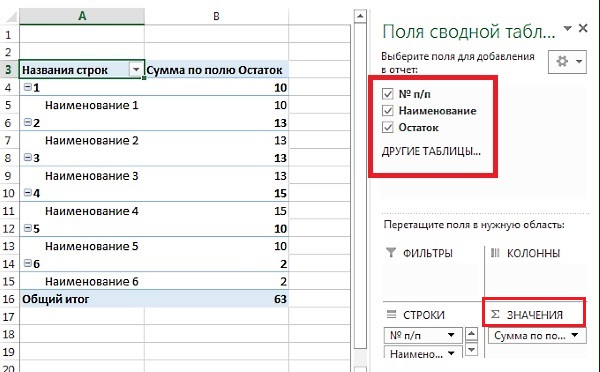600x372 pixels.
Task: Click the sigma icon beside ЗНАЧЕНИЯ
Action: click(495, 315)
